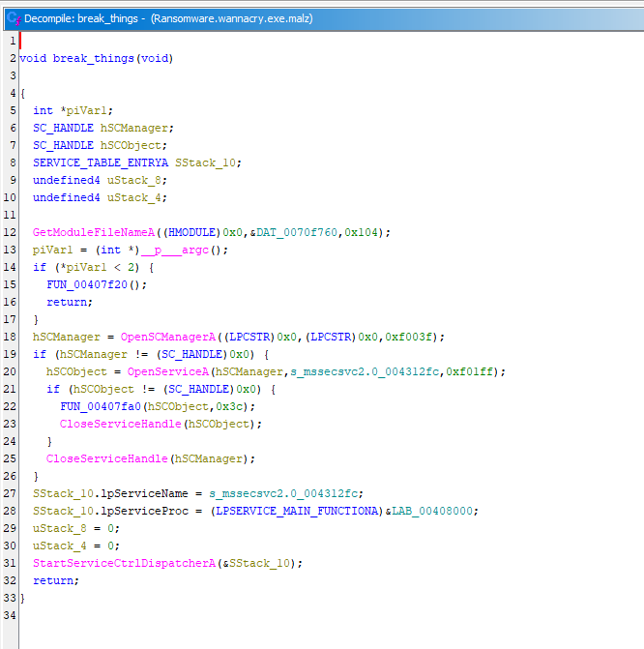644x649 pixels.
Task: Select SC_HANDLE type on line 6
Action: click(63, 128)
